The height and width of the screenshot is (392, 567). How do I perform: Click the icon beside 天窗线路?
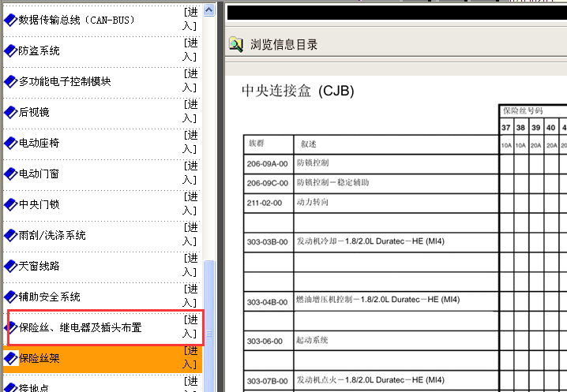(10, 267)
